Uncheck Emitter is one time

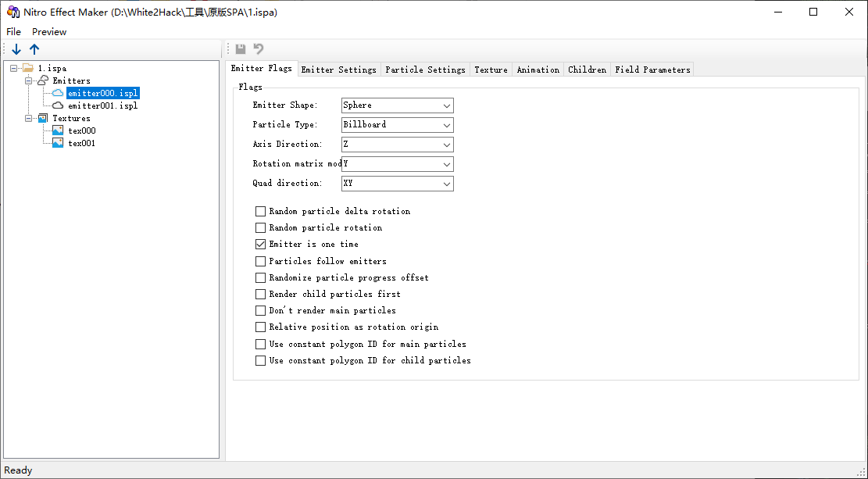(x=261, y=244)
